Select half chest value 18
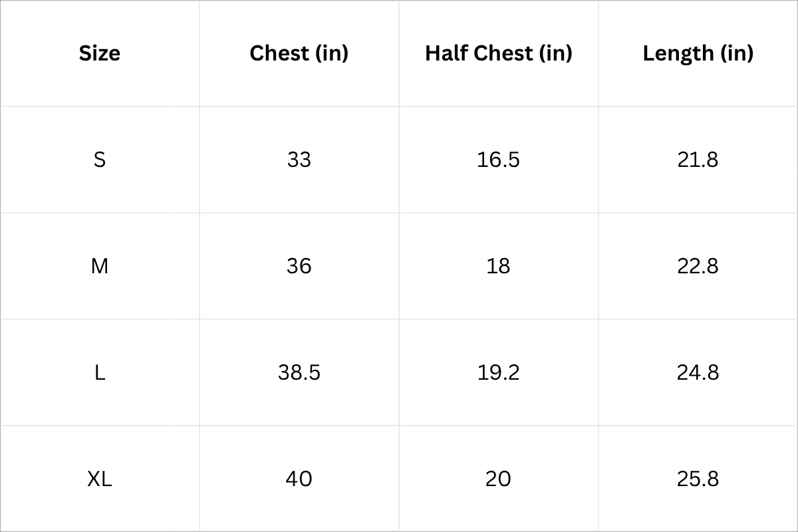The image size is (798, 532). tap(499, 266)
